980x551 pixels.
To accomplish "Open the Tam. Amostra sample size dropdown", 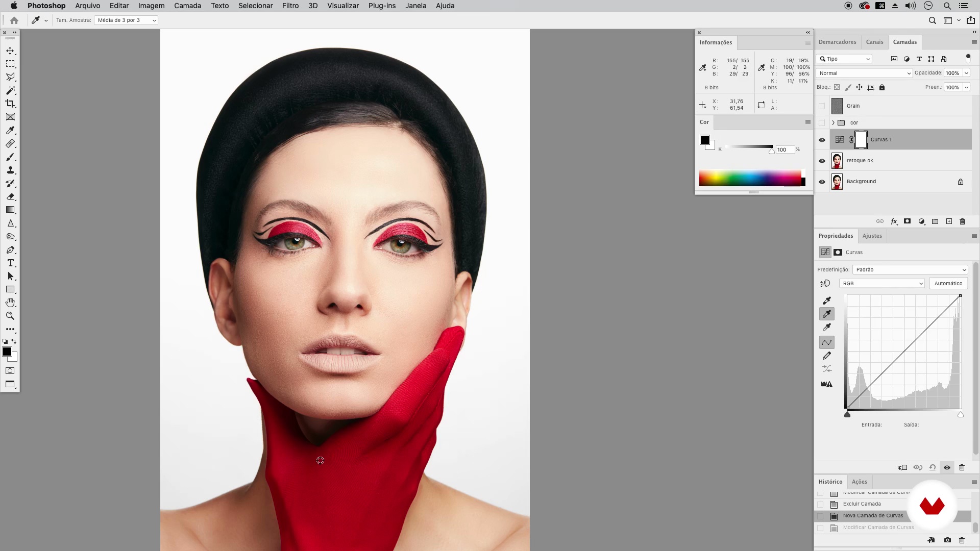I will click(126, 20).
